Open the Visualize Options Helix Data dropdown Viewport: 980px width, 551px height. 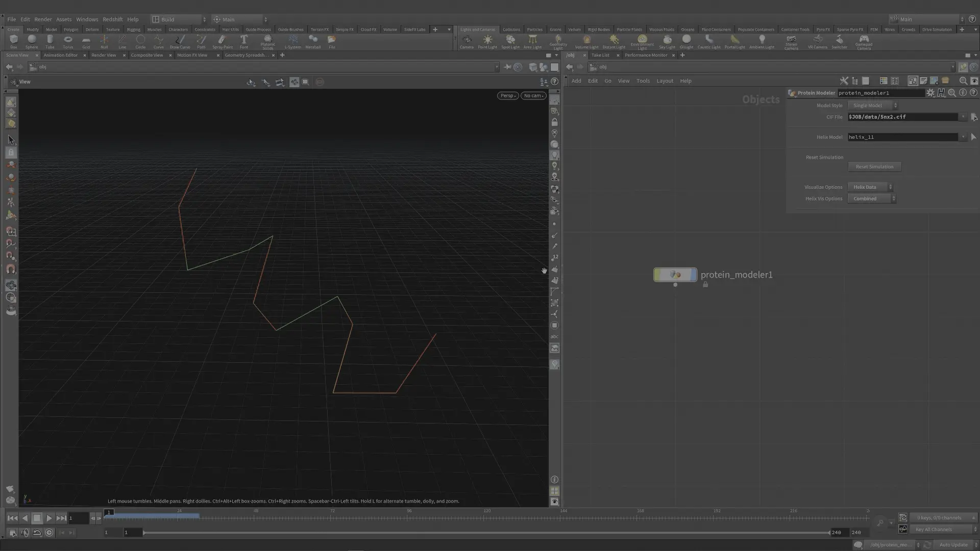click(870, 187)
